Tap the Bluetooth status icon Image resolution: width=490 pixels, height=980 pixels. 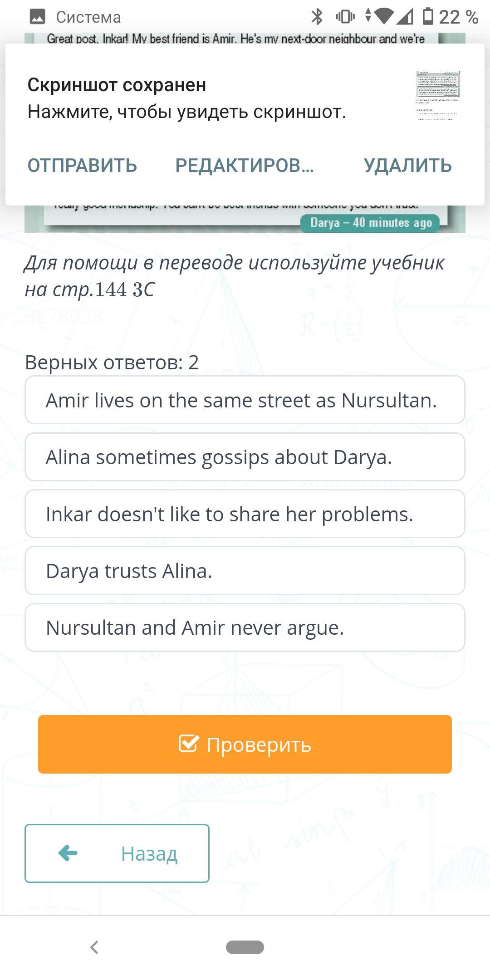[317, 17]
